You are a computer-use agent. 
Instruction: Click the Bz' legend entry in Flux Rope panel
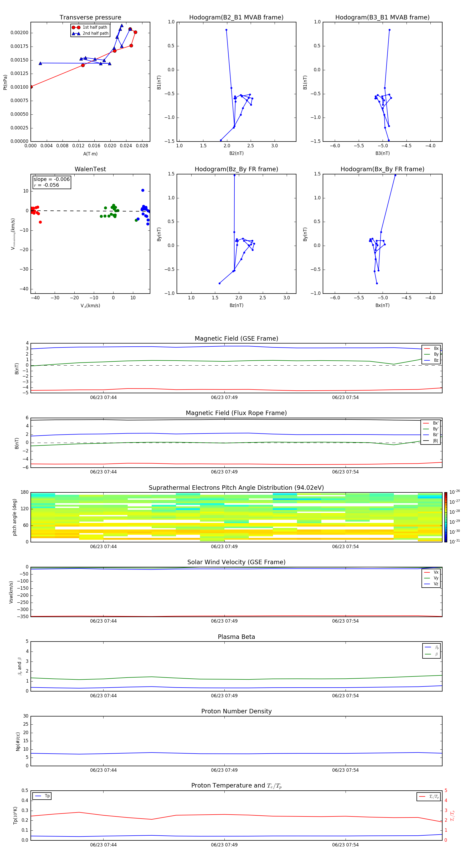tap(431, 435)
